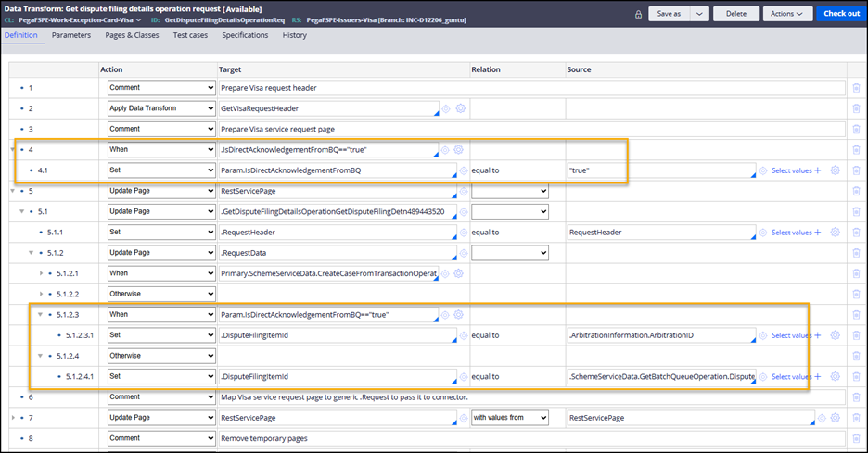Screen dimensions: 868x453
Task: Click target icon beside .RequestData in row 5.1.2
Action: (x=464, y=253)
